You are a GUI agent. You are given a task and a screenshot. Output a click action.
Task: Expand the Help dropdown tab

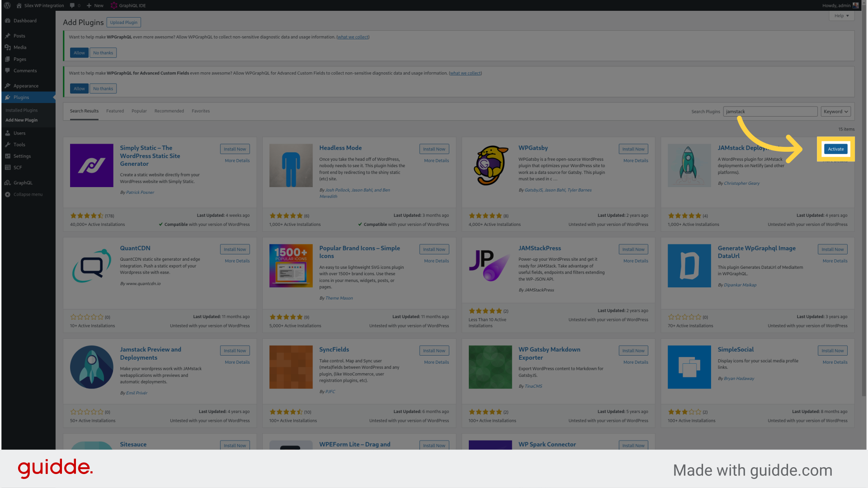(x=841, y=16)
